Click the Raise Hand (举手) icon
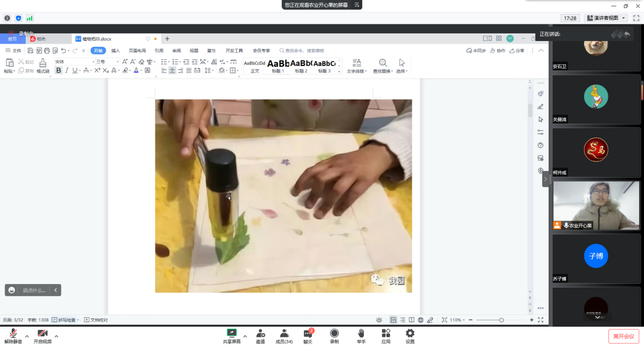 [x=361, y=333]
